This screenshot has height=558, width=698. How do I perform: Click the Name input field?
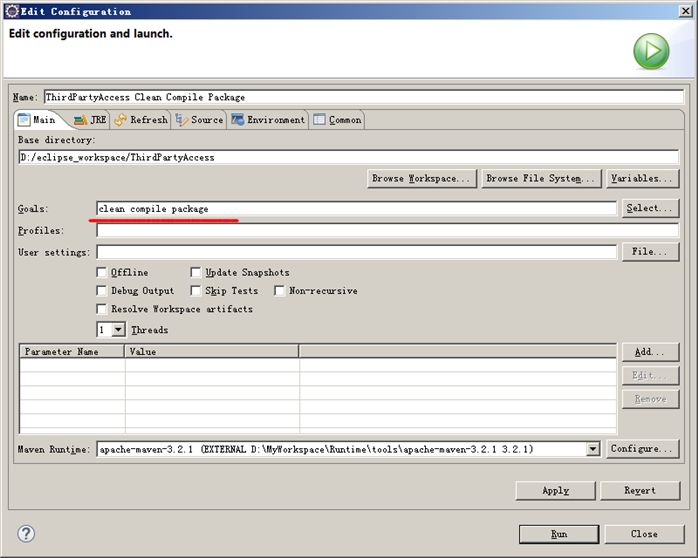(x=364, y=97)
